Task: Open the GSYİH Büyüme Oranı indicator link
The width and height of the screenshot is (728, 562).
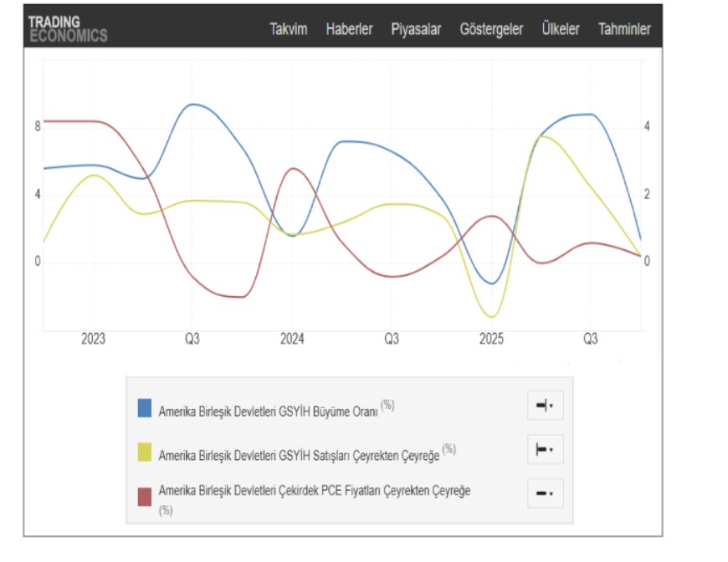Action: point(268,409)
